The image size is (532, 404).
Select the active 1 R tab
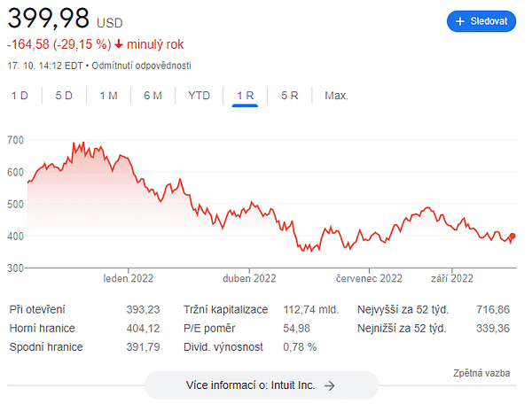point(245,96)
